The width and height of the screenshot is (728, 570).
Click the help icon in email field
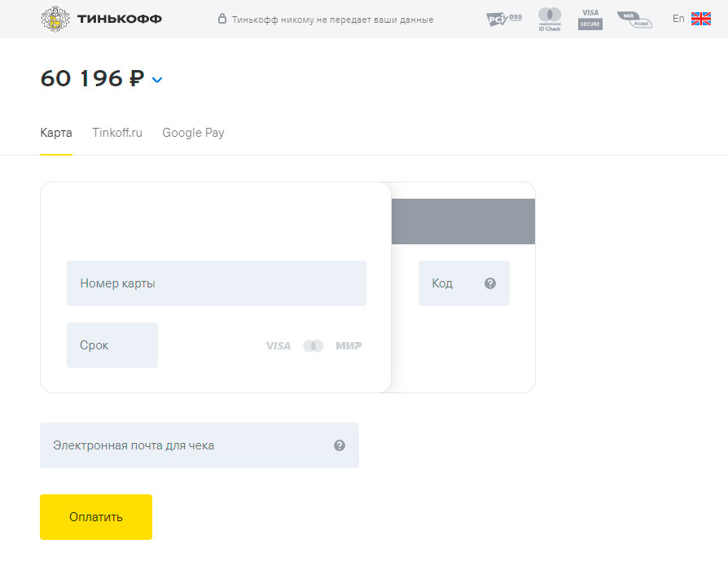pyautogui.click(x=340, y=445)
